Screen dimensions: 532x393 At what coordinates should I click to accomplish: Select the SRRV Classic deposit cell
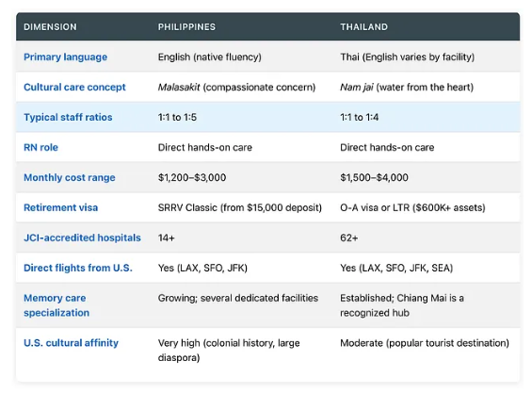point(240,207)
